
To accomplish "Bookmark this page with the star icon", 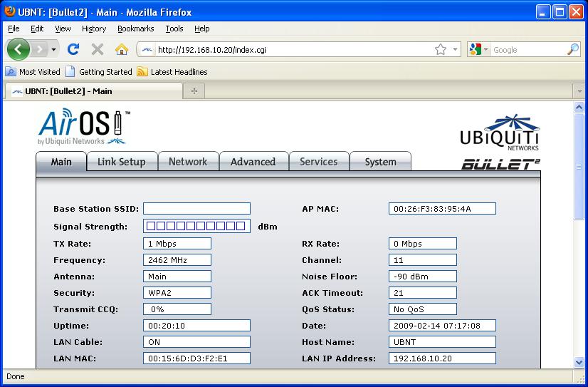I will click(441, 49).
